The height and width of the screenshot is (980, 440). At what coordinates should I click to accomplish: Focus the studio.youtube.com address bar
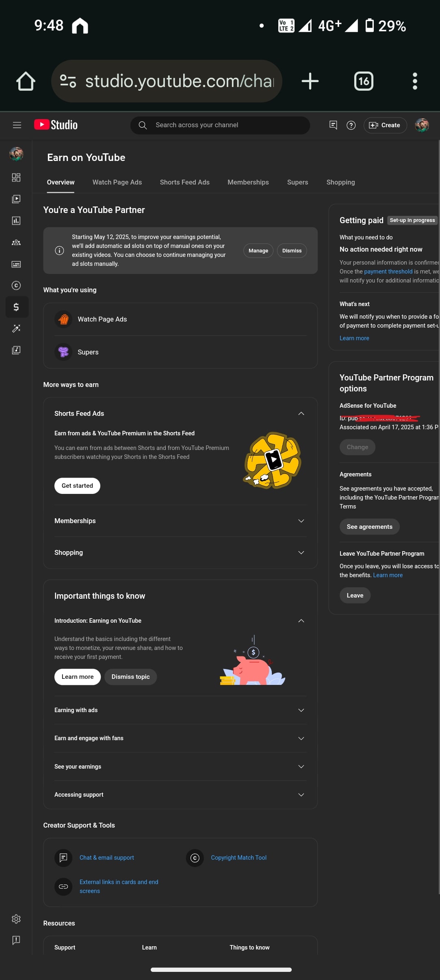167,81
